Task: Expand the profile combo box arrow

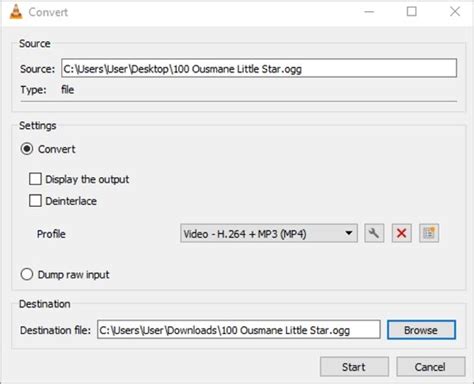Action: pyautogui.click(x=349, y=233)
